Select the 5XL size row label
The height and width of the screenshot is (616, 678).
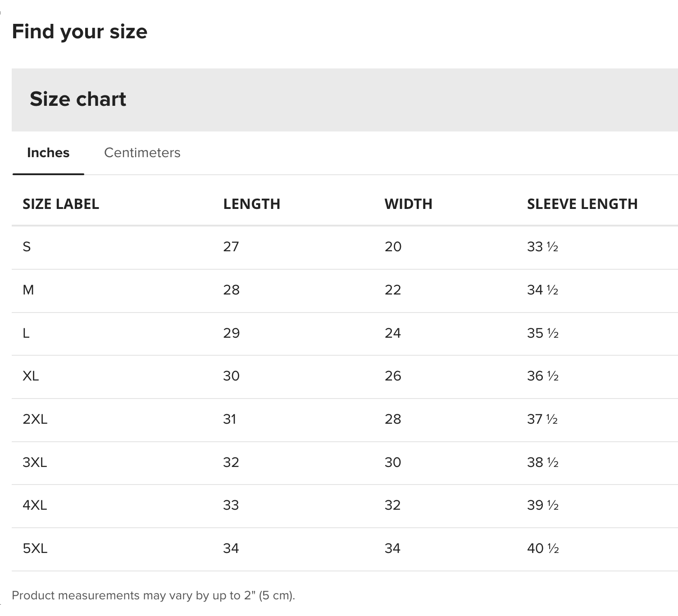pos(35,548)
